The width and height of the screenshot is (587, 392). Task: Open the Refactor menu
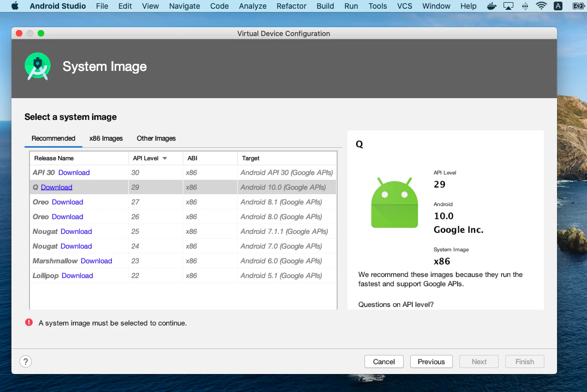point(291,6)
